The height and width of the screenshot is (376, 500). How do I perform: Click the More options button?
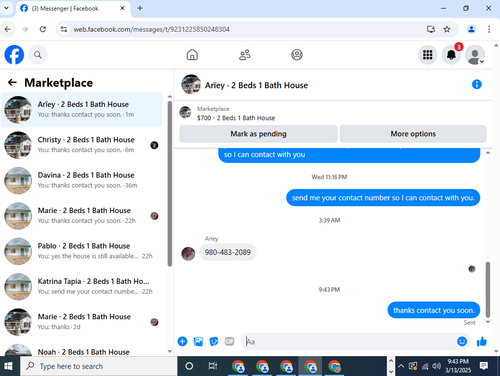(413, 134)
